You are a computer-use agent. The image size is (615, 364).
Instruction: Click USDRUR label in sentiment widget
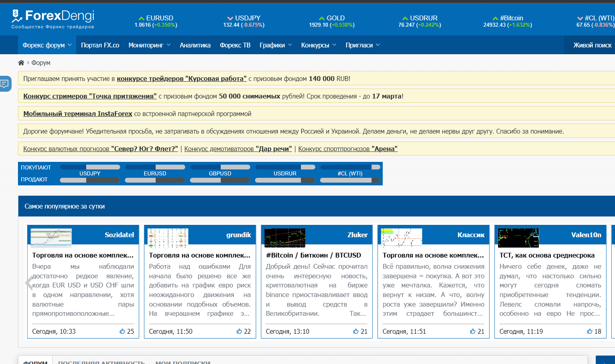pos(285,173)
